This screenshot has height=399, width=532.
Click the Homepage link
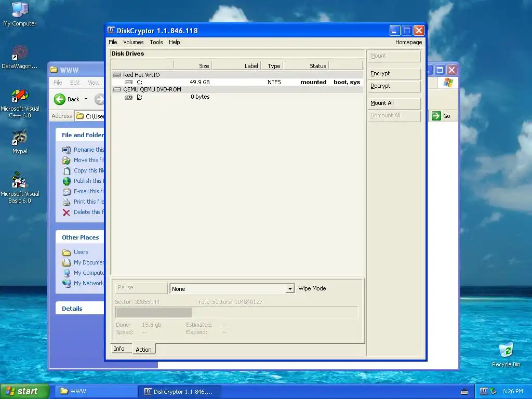[x=408, y=42]
